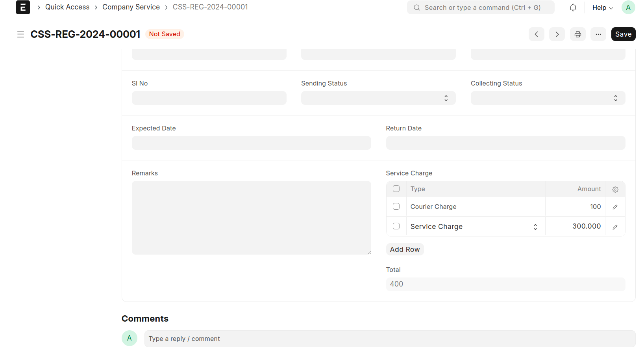This screenshot has width=644, height=363.
Task: Open the Sending Status dropdown
Action: [x=378, y=98]
